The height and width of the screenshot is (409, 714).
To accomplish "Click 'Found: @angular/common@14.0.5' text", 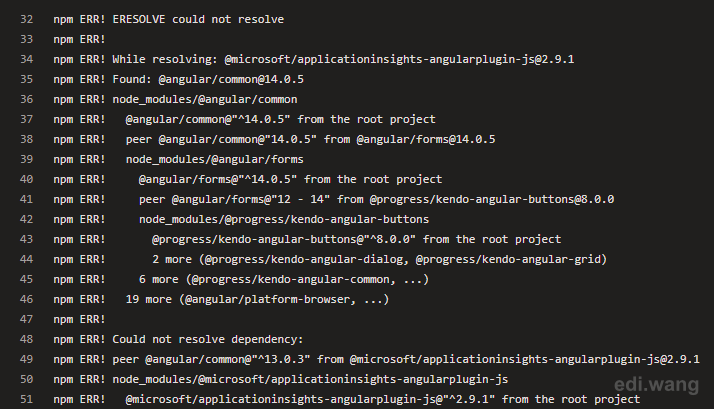I will tap(208, 79).
